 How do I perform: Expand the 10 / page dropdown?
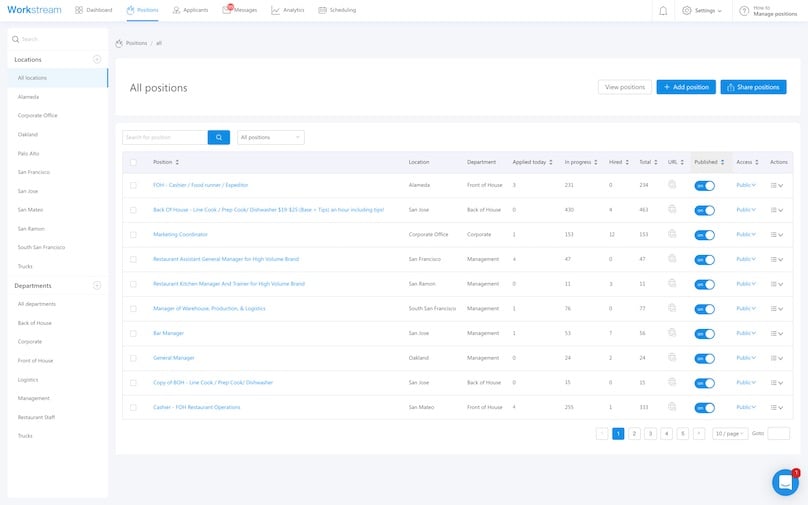click(x=730, y=433)
